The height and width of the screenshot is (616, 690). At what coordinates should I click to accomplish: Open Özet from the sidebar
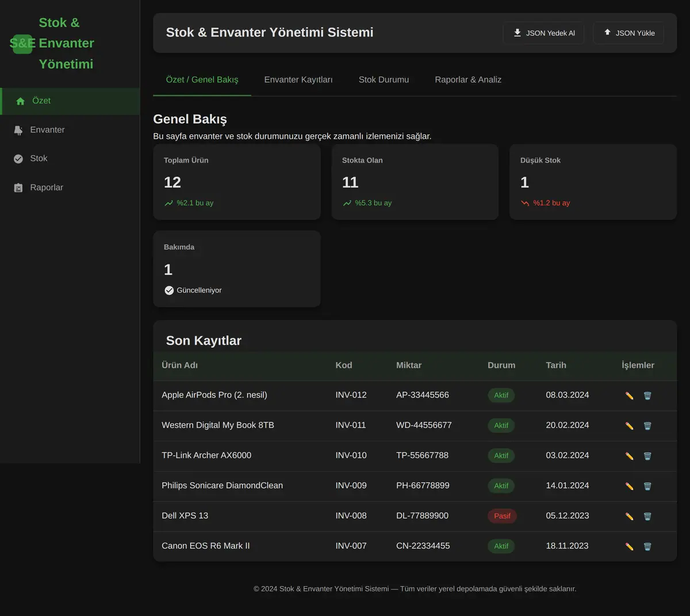pyautogui.click(x=70, y=101)
